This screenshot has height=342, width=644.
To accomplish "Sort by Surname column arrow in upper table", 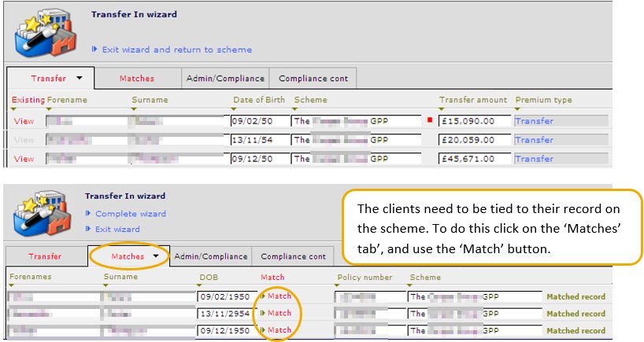I will (x=134, y=109).
